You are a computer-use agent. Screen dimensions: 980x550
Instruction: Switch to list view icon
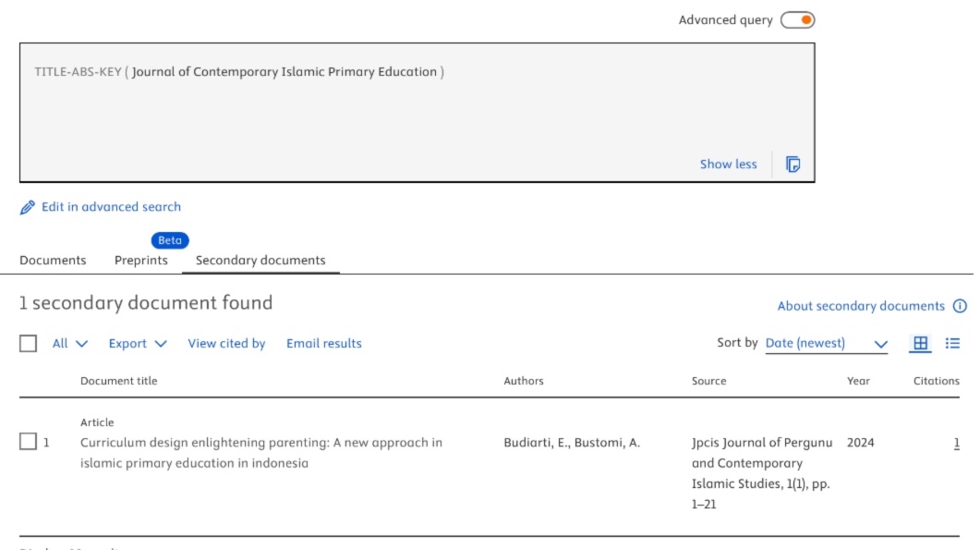coord(952,343)
